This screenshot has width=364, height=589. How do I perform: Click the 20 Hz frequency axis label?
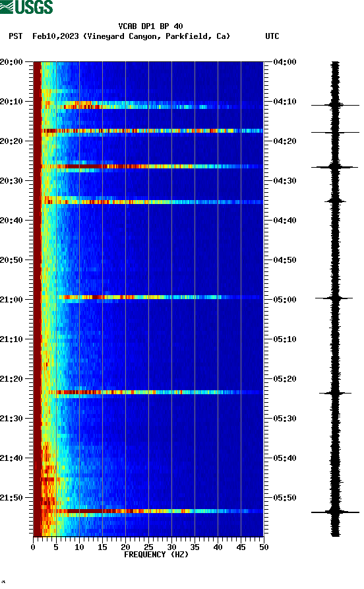pyautogui.click(x=125, y=547)
